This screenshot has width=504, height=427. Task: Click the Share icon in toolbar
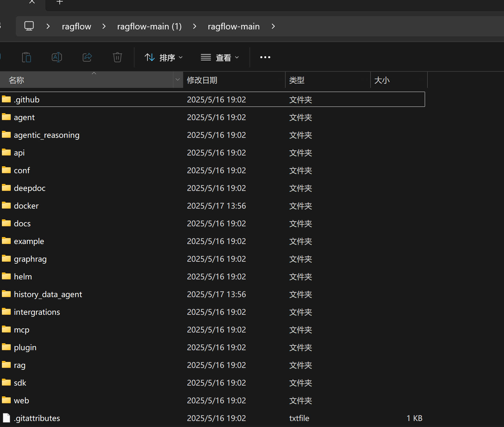coord(87,57)
